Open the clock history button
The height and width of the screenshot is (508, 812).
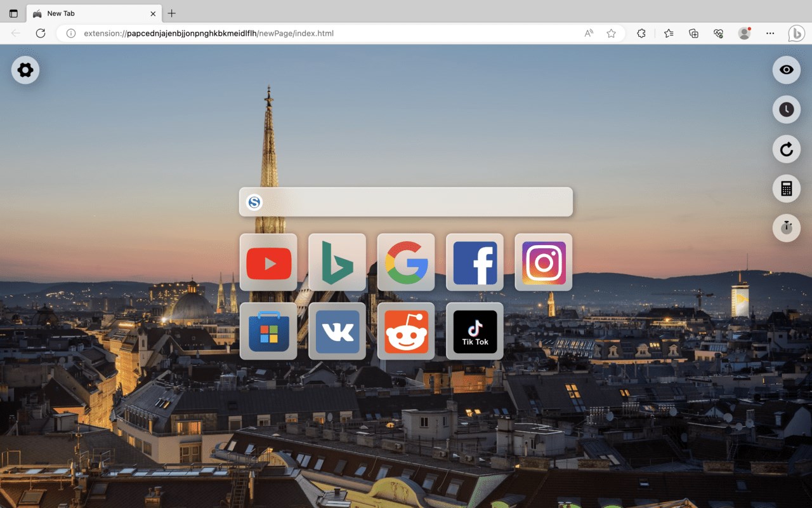tap(787, 110)
